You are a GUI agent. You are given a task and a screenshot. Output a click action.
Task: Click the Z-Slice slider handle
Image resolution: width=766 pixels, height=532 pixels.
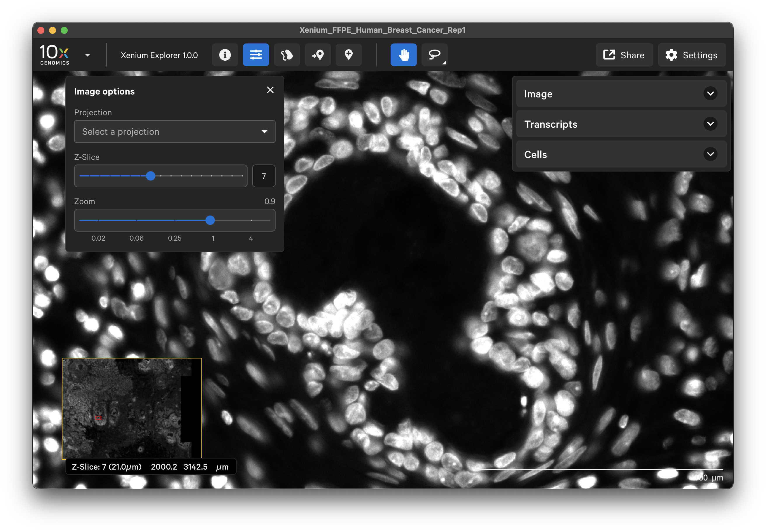[x=151, y=176]
